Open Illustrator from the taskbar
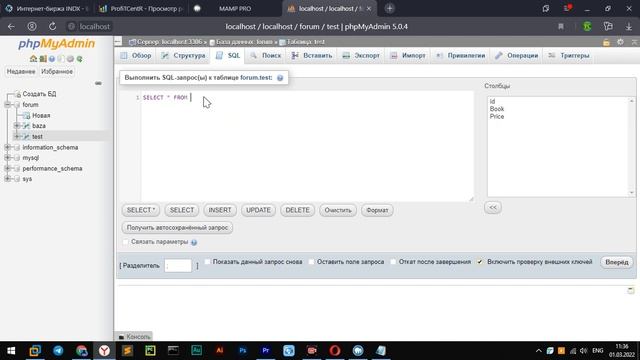Image resolution: width=640 pixels, height=360 pixels. coord(220,351)
